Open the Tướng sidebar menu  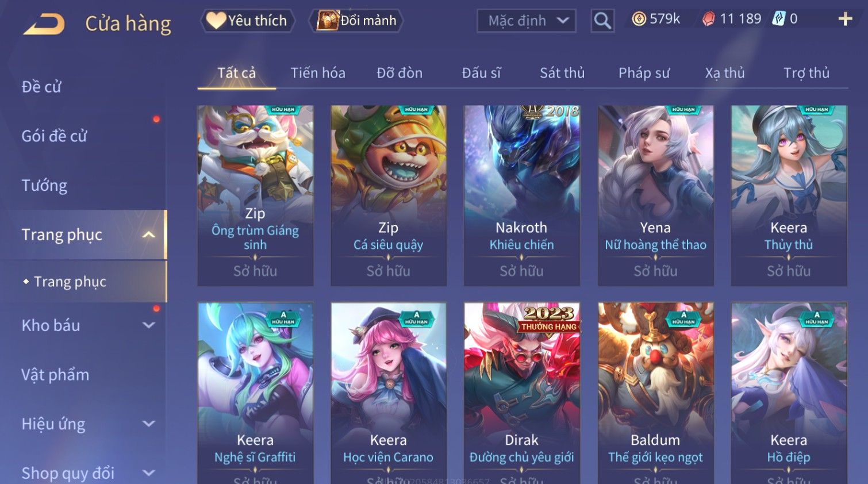tap(44, 186)
